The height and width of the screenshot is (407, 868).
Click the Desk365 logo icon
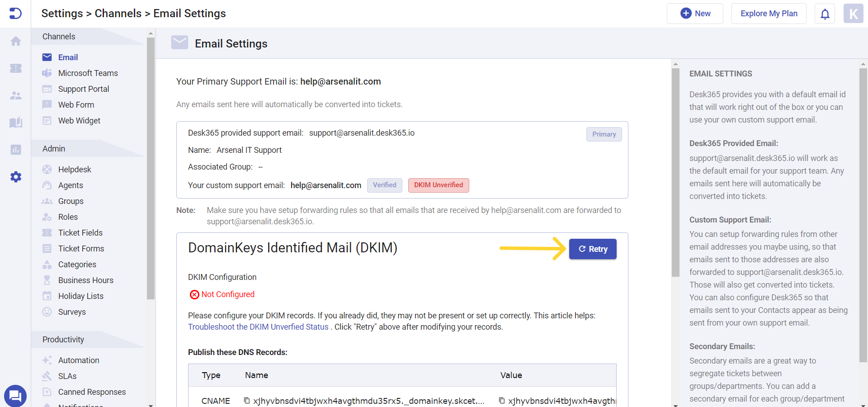(15, 14)
